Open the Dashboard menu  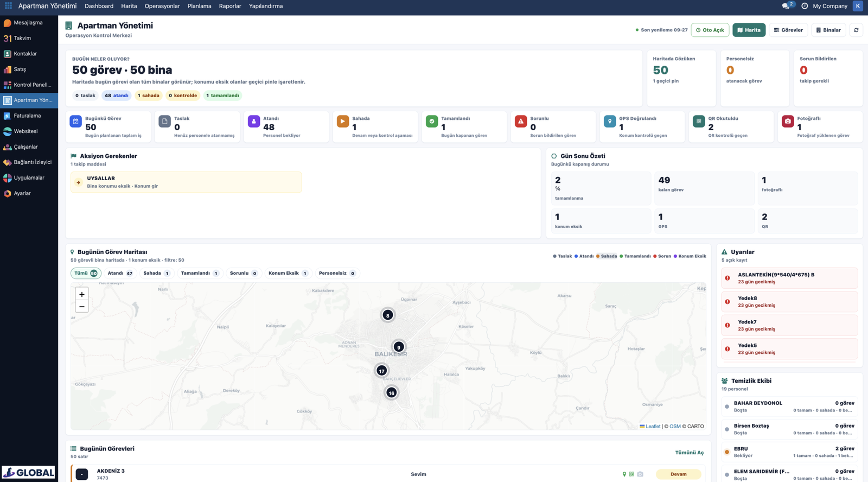click(x=99, y=6)
